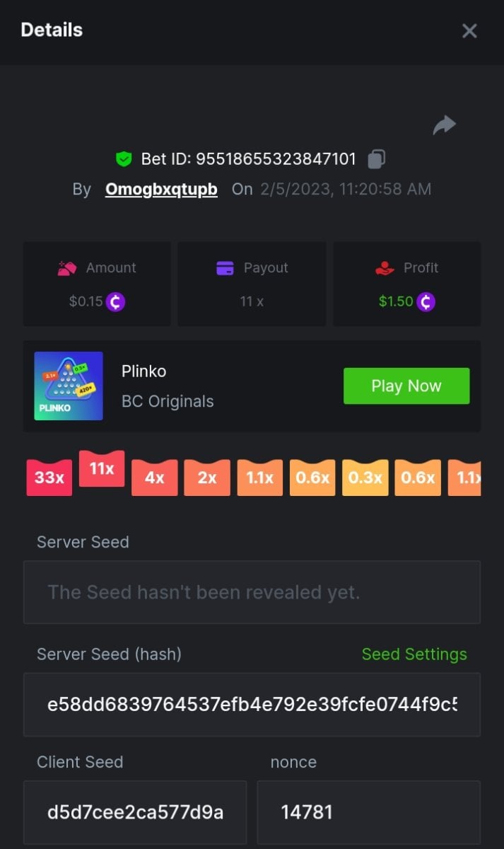The image size is (504, 849).
Task: Click the currency coin beside $0.15
Action: coord(115,301)
